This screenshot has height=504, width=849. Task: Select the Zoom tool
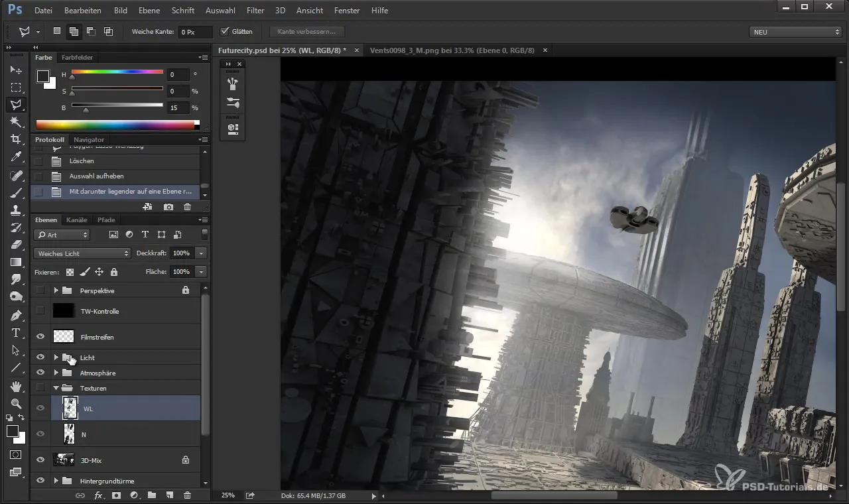(16, 403)
